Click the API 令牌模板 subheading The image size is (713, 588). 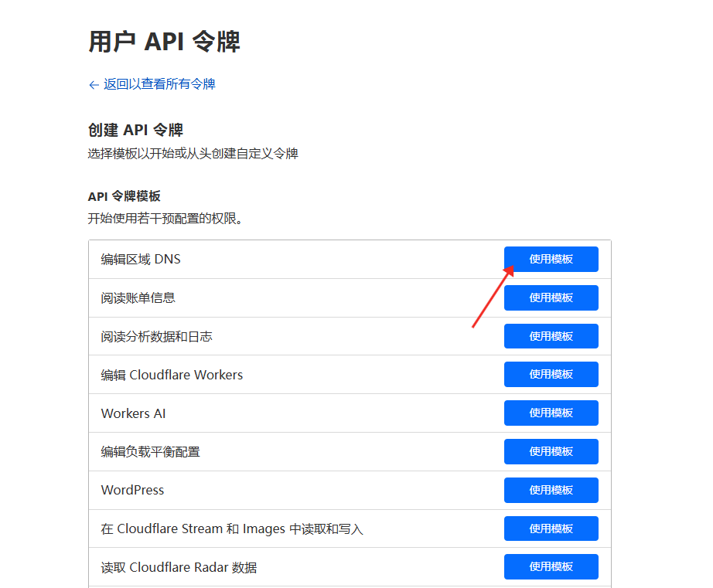[124, 197]
